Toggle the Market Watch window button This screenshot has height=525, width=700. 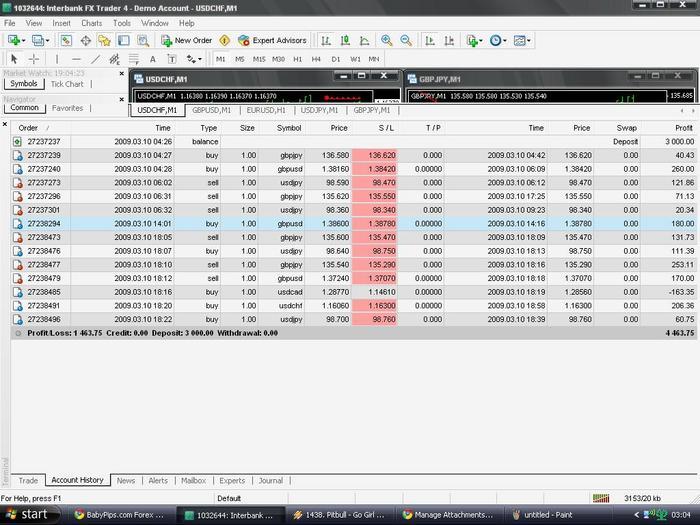[66, 41]
